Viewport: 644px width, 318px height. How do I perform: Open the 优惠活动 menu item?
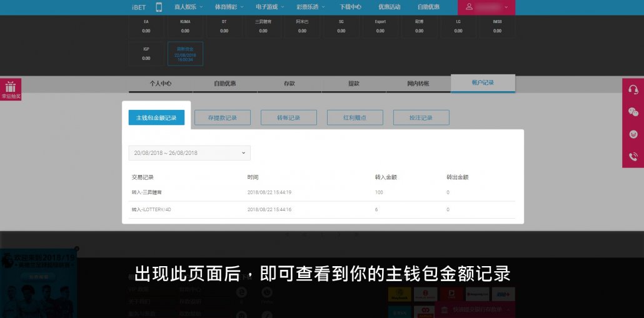(390, 7)
